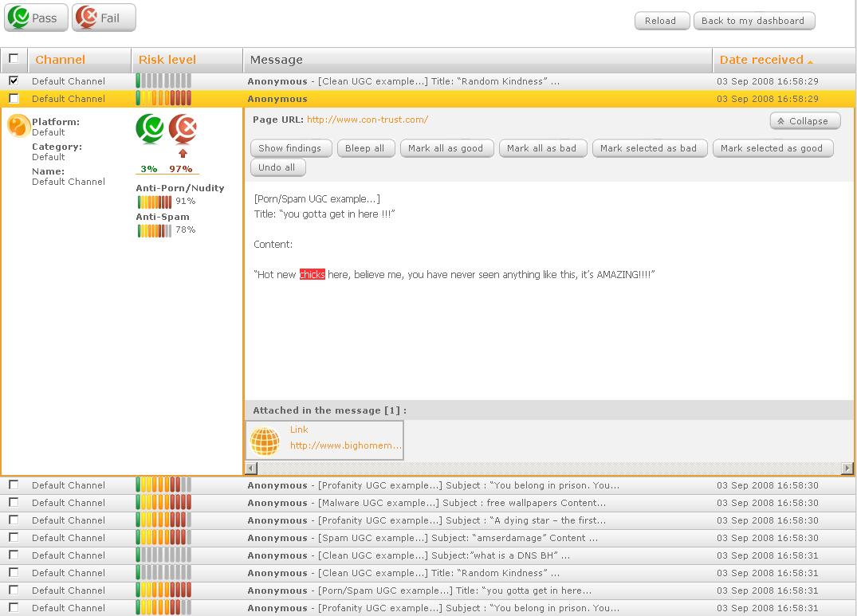Click the Anti-Spam risk bar indicator
857x616 pixels.
click(x=155, y=230)
